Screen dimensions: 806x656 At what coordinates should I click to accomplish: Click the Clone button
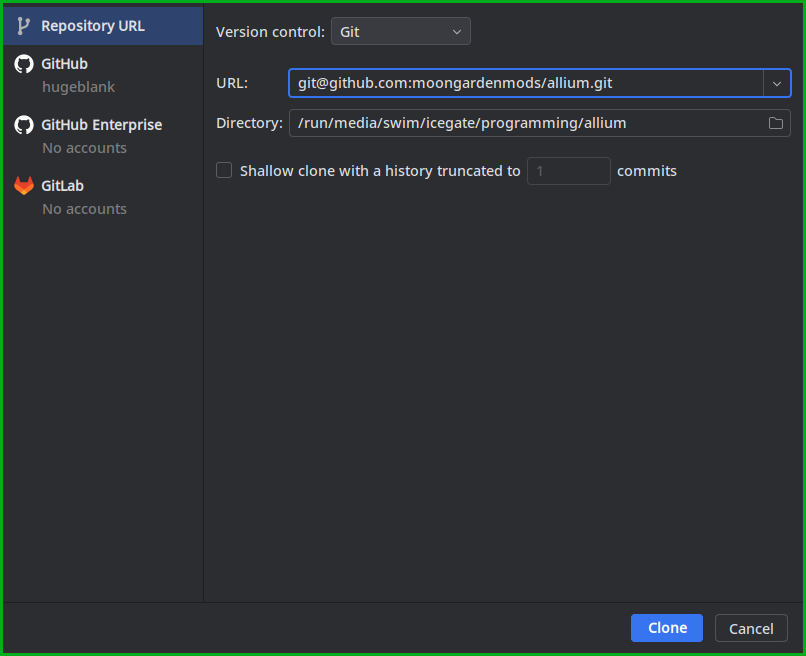tap(666, 627)
